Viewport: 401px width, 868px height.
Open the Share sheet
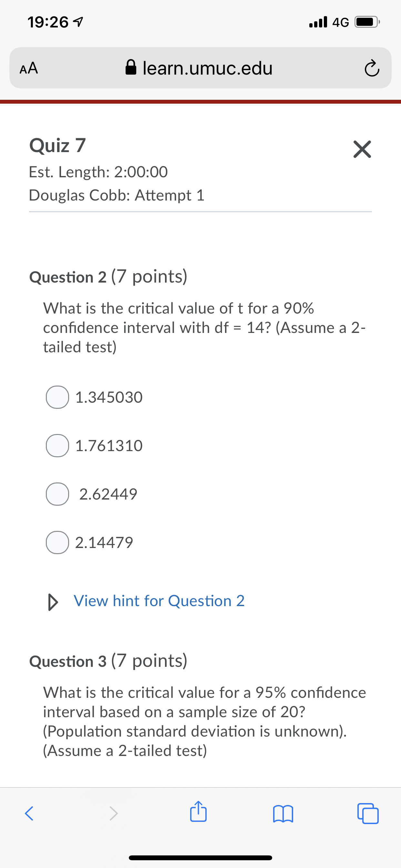(x=198, y=813)
